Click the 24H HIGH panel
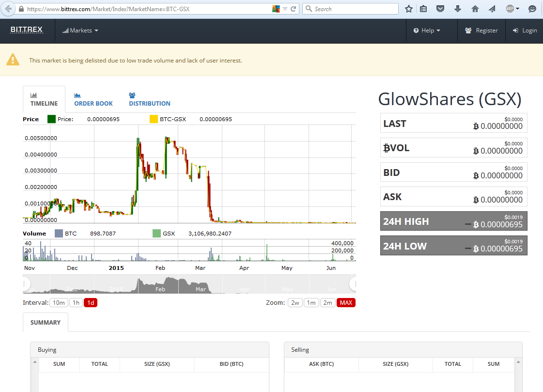The image size is (543, 392). [454, 221]
